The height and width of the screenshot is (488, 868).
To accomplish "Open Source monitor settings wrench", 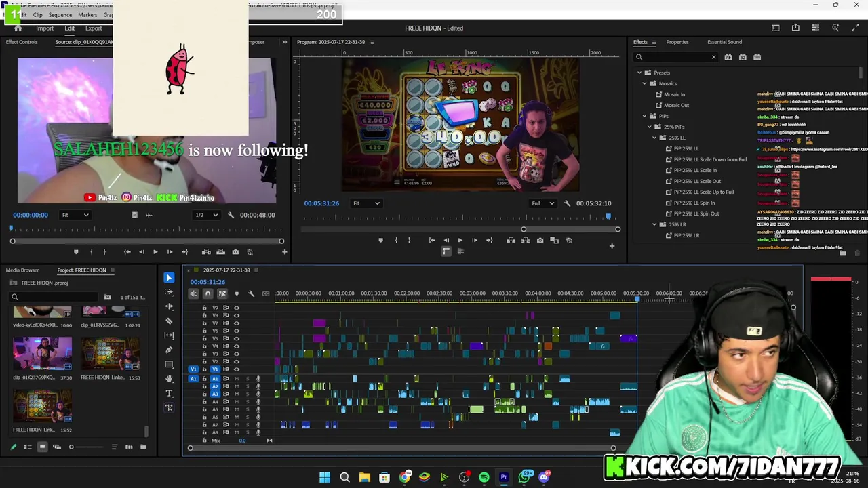I will (231, 215).
